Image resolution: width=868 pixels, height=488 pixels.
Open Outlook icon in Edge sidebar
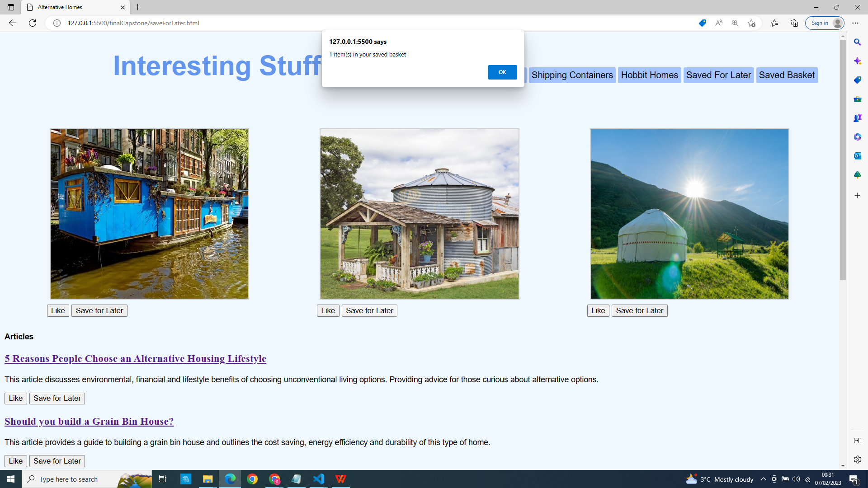[857, 156]
